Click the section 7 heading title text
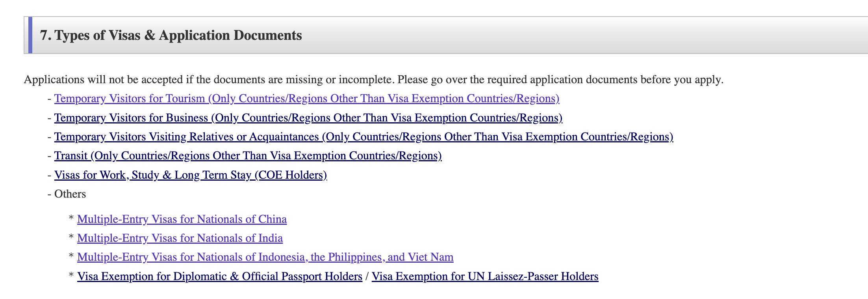This screenshot has width=868, height=299. [171, 36]
